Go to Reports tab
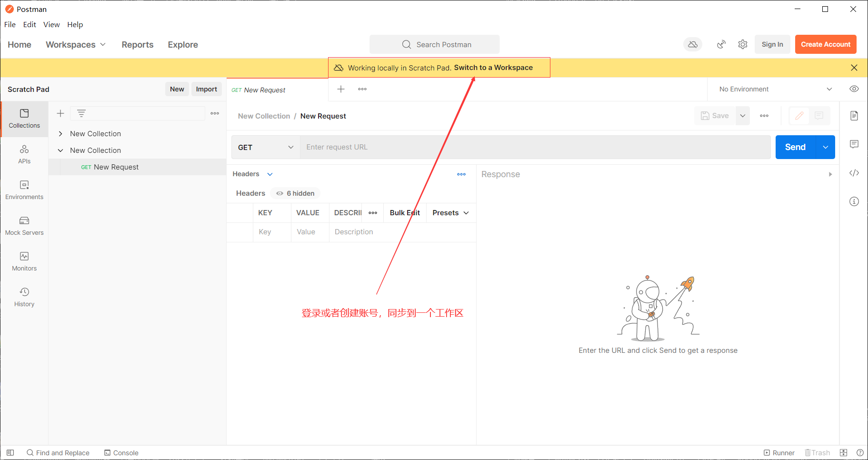This screenshot has height=460, width=868. pos(138,44)
